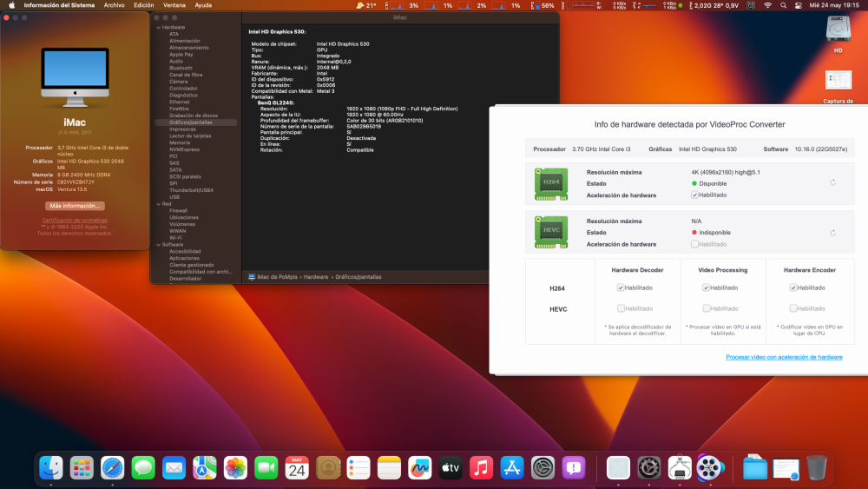Click the date and time in menu bar

(834, 5)
